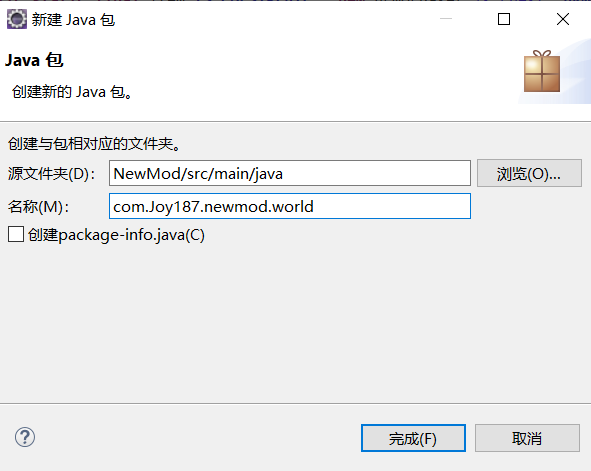This screenshot has height=471, width=591.
Task: Click the 创建新的 Java 包 description
Action: [72, 92]
